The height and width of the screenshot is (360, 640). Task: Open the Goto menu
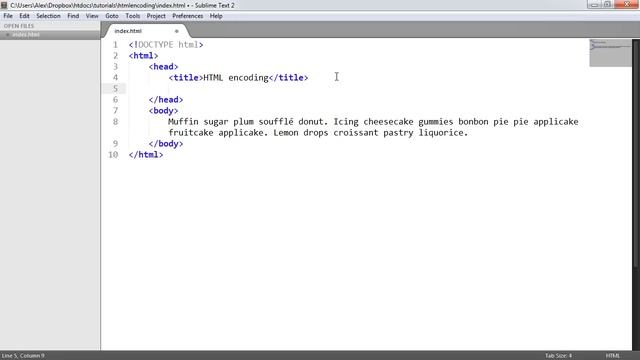pyautogui.click(x=112, y=16)
